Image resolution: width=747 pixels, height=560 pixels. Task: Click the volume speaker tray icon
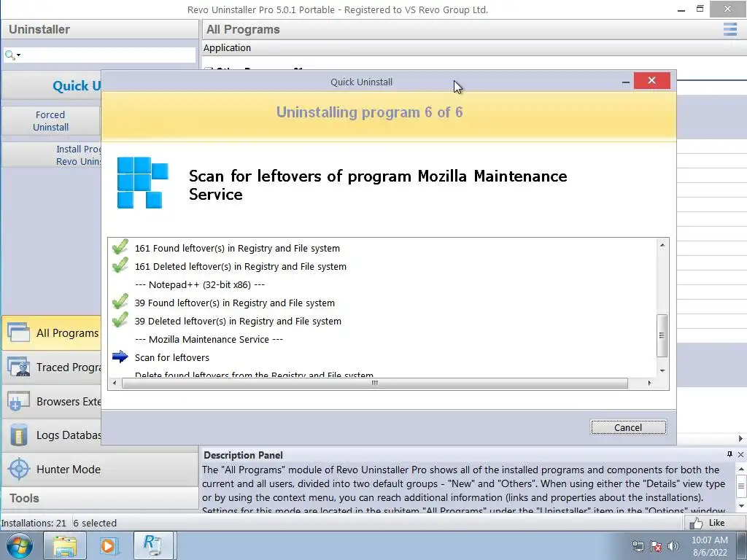673,546
